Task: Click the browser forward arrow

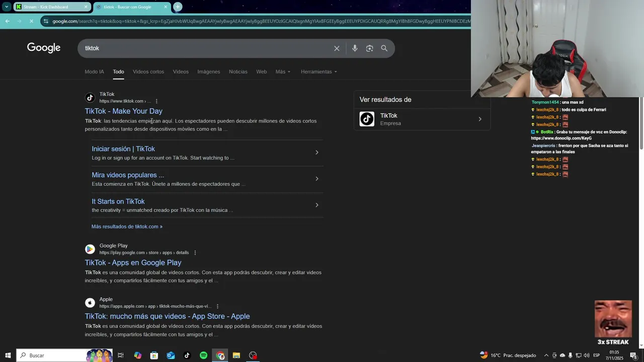Action: 19,21
